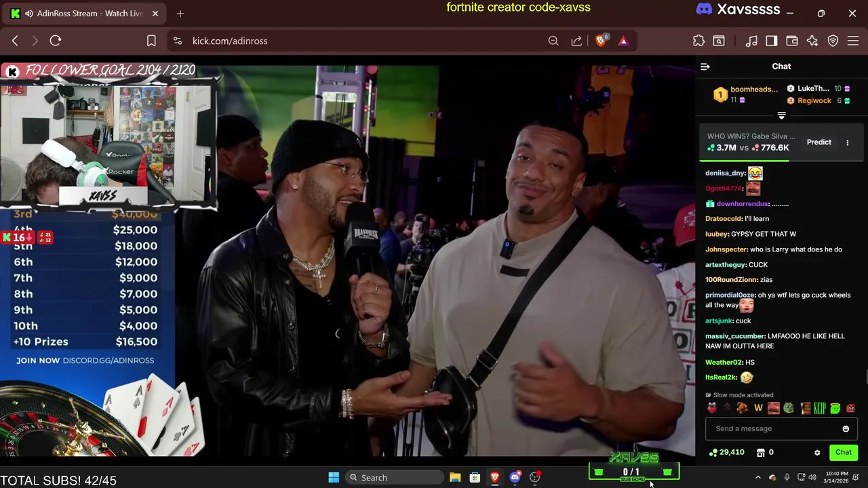This screenshot has width=868, height=488.
Task: Click the ItsReal2k username in chat
Action: point(721,377)
